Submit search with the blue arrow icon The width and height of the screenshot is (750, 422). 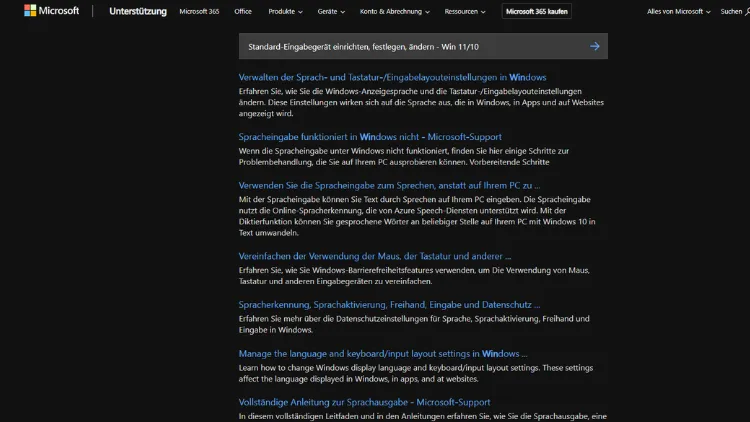[595, 46]
